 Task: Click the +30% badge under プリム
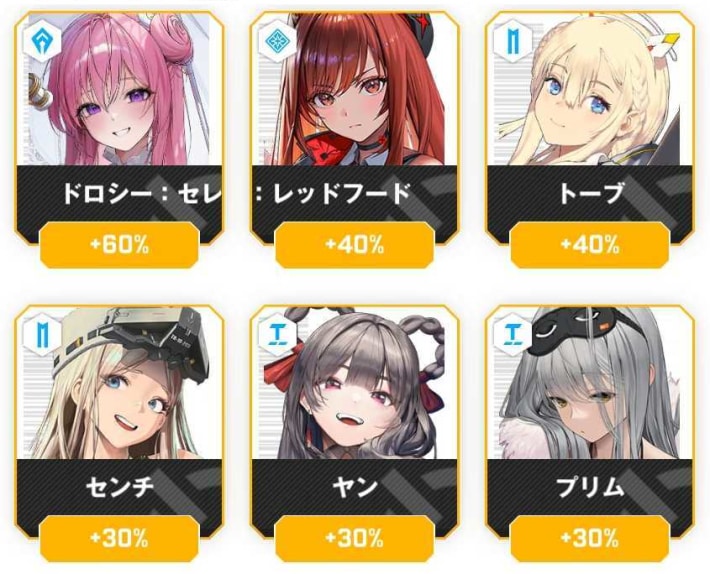tap(590, 538)
